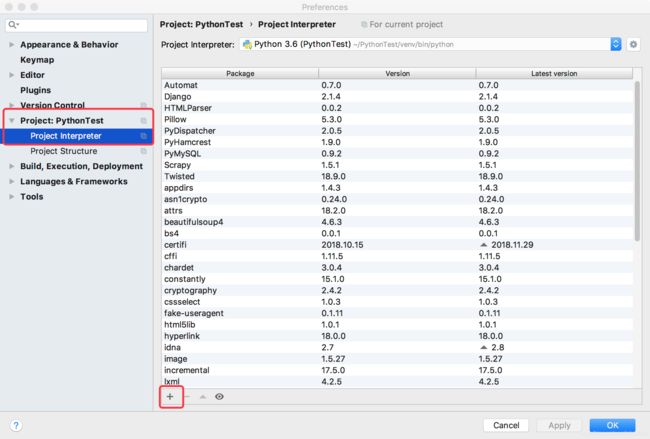650x439 pixels.
Task: Select the Scrapy package row
Action: (x=397, y=165)
